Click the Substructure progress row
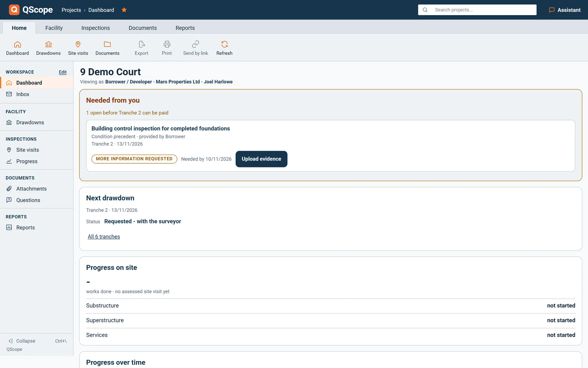 coord(331,306)
